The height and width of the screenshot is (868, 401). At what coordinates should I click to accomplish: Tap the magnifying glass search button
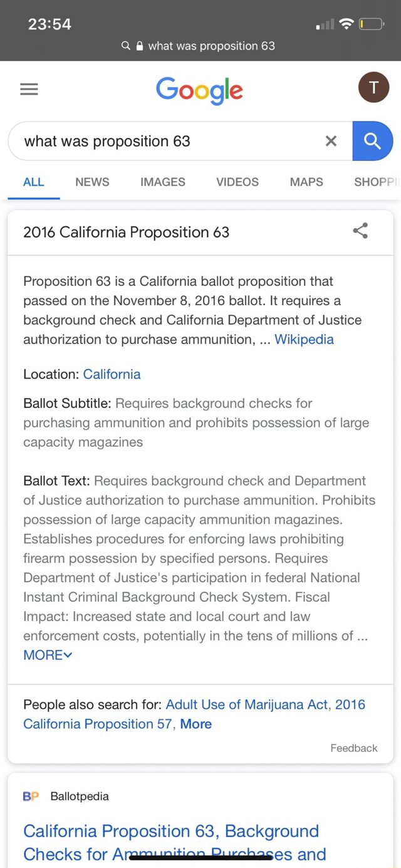[x=373, y=141]
